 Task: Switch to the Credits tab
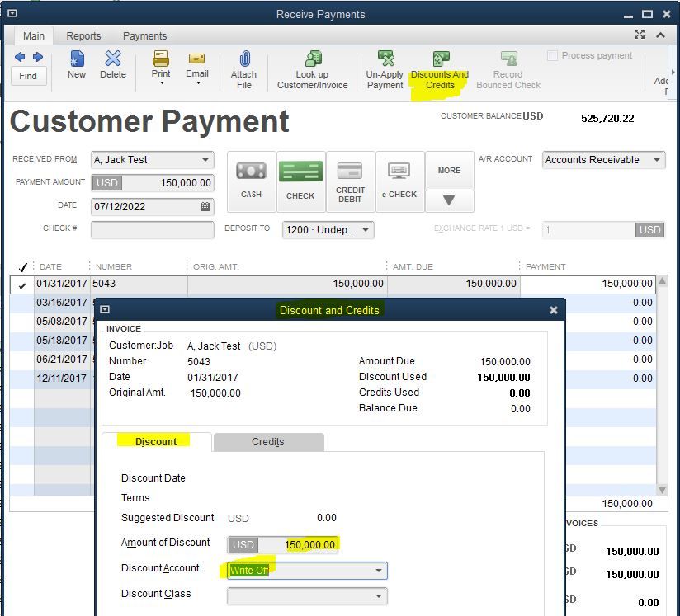click(x=268, y=442)
